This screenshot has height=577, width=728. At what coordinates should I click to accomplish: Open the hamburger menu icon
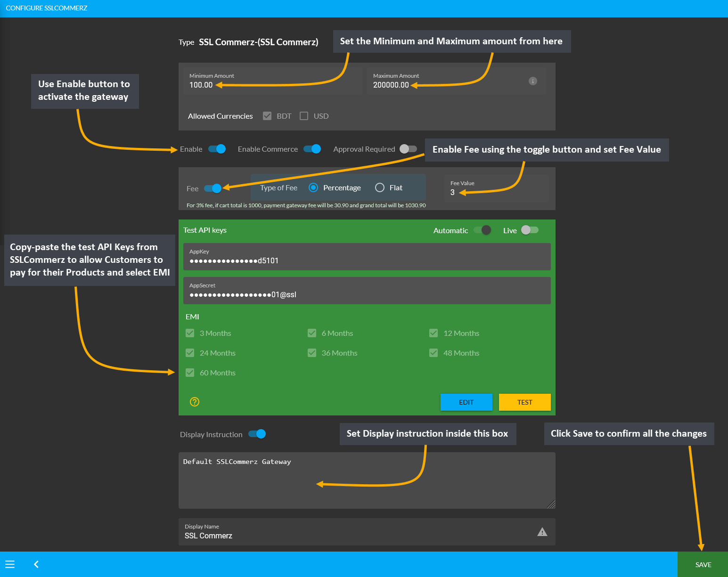10,564
